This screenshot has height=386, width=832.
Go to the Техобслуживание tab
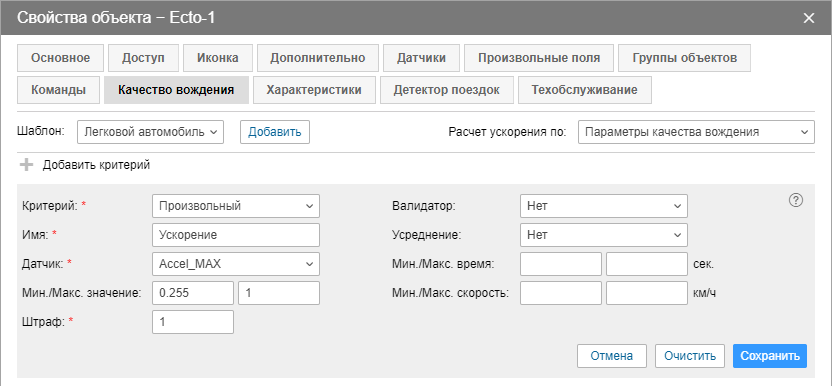pyautogui.click(x=585, y=90)
